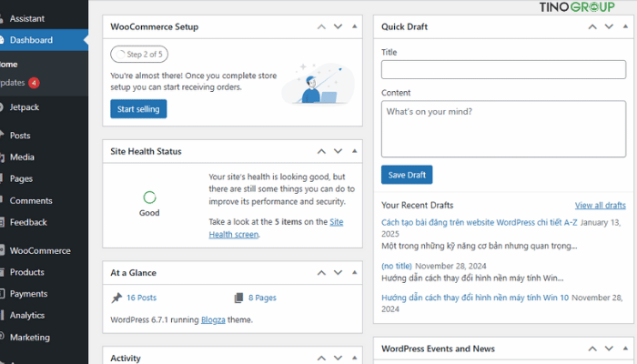Click the WordPress 6.7.1 running text
The height and width of the screenshot is (364, 637).
[x=155, y=319]
